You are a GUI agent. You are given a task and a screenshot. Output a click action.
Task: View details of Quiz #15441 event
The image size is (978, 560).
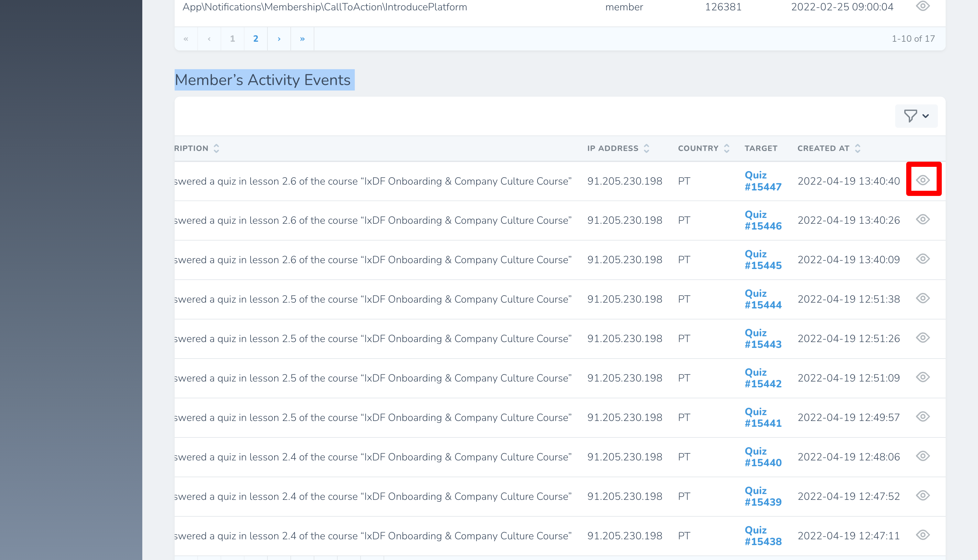(923, 416)
